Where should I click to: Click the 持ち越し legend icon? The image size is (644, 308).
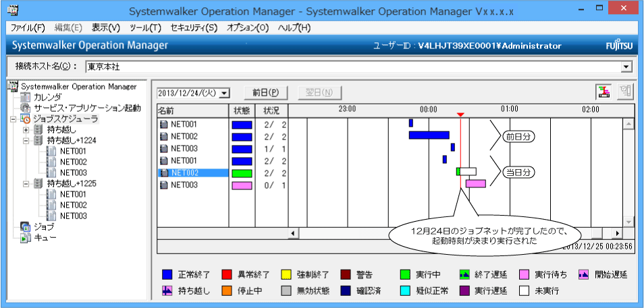click(167, 290)
